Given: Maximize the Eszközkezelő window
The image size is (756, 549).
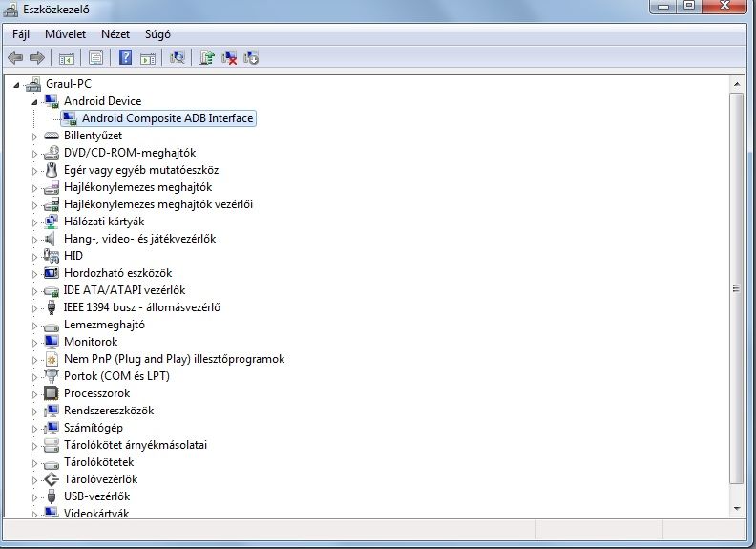Looking at the screenshot, I should coord(689,7).
